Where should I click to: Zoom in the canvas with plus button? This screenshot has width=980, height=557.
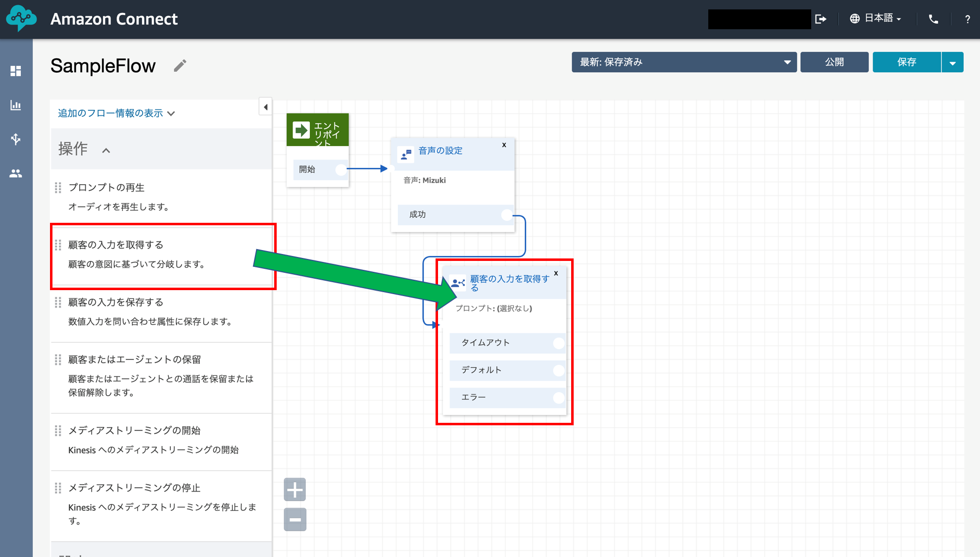pyautogui.click(x=295, y=490)
